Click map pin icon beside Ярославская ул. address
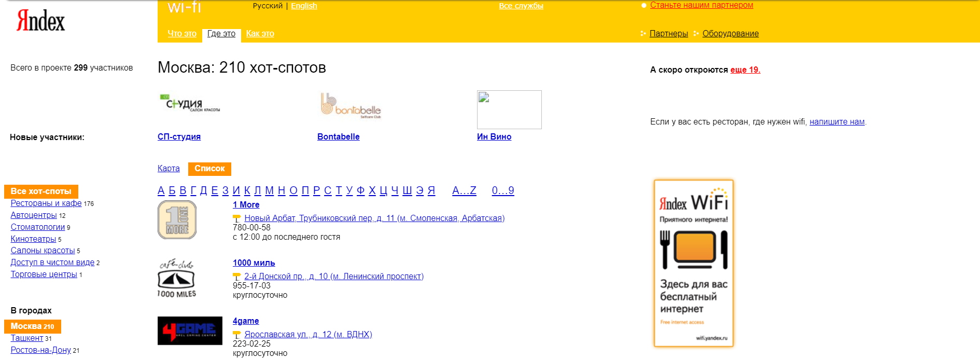This screenshot has width=980, height=358. point(237,335)
